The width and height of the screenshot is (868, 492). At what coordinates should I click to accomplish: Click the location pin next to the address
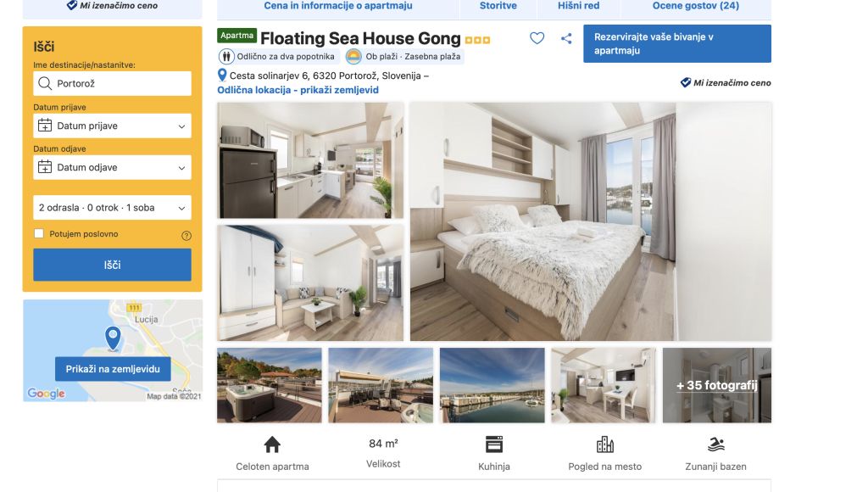(222, 75)
